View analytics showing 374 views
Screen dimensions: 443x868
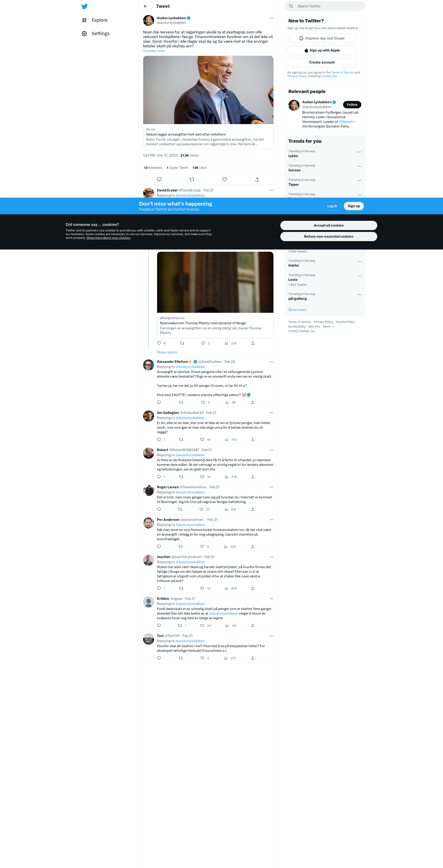(x=230, y=343)
